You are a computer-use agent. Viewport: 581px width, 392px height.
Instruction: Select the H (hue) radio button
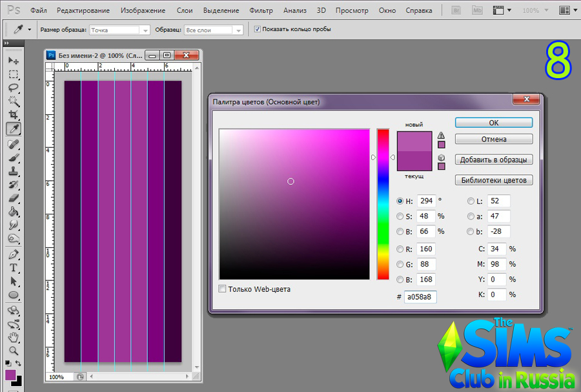(400, 201)
